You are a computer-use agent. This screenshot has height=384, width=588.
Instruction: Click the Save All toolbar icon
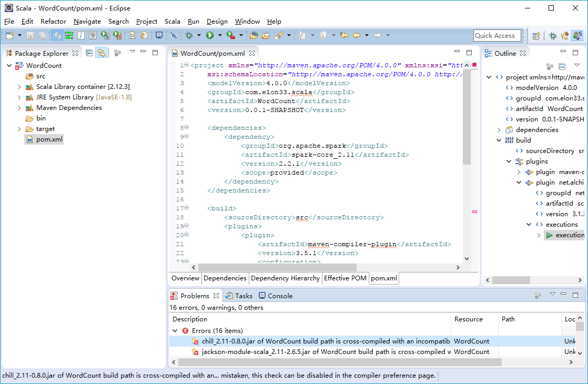tap(43, 35)
